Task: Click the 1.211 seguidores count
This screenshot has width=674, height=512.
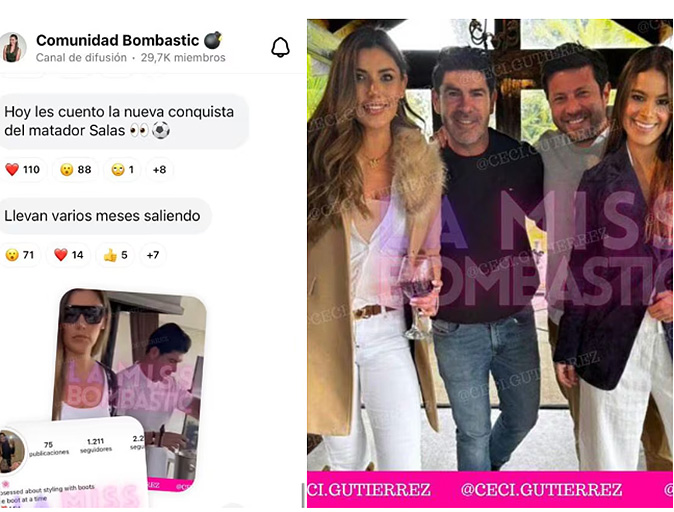Action: [96, 445]
